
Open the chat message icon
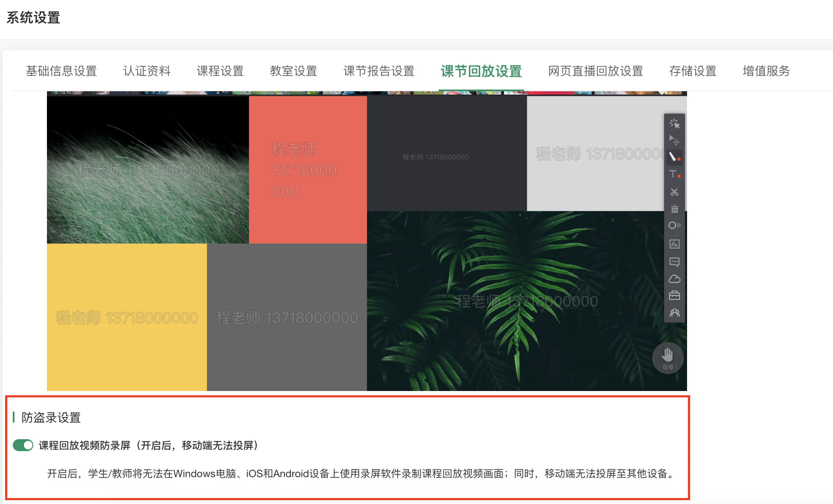[674, 261]
